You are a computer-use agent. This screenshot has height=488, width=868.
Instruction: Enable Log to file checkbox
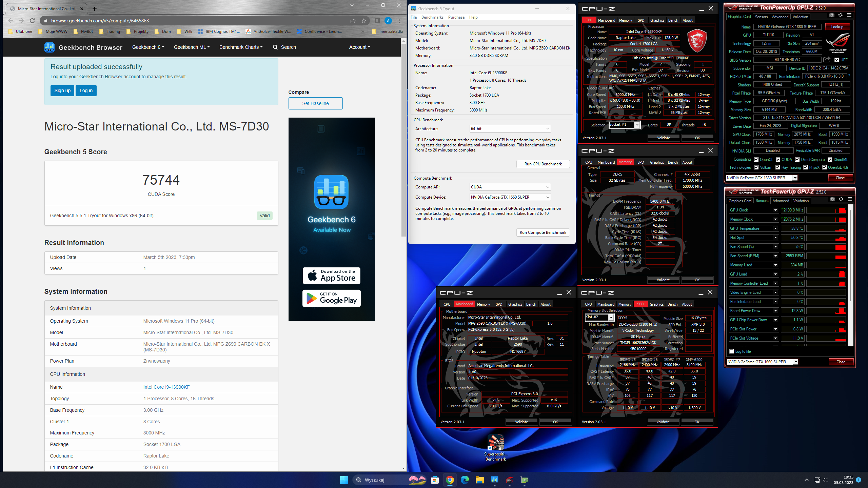(x=732, y=351)
